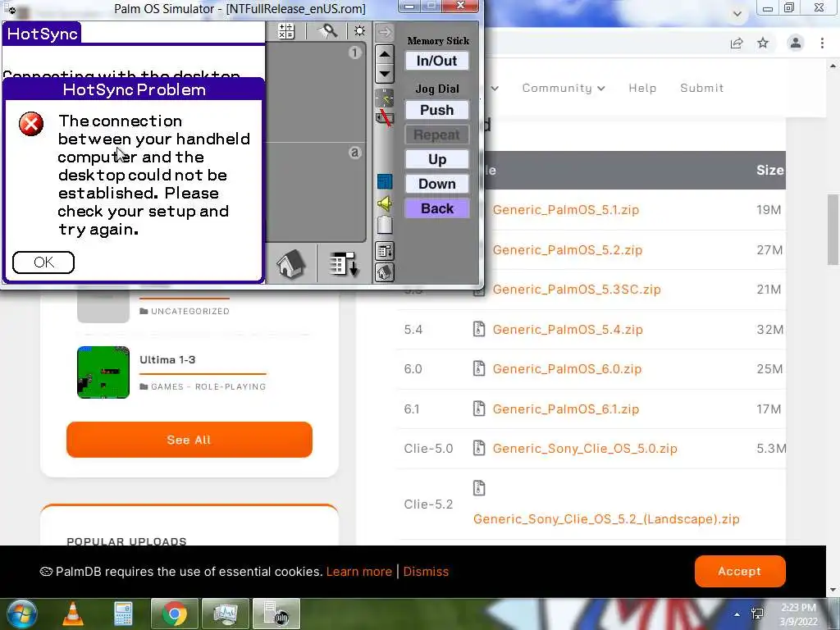Click the Uncategorized category label
Screen dimensions: 840x630
pyautogui.click(x=189, y=311)
